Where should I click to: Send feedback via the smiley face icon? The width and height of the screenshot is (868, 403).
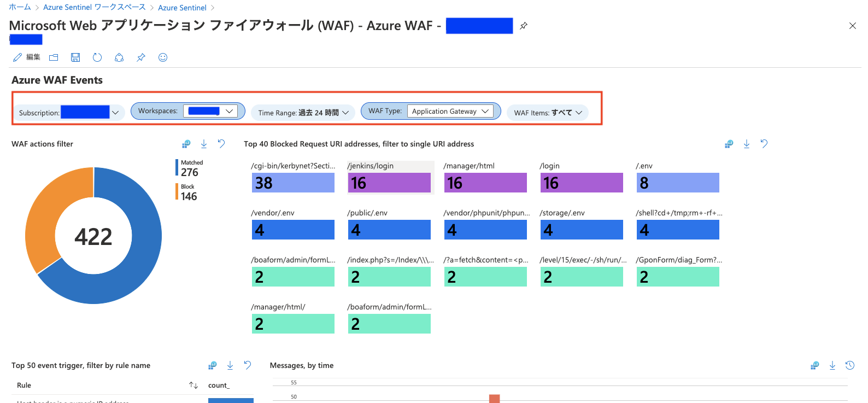click(163, 57)
